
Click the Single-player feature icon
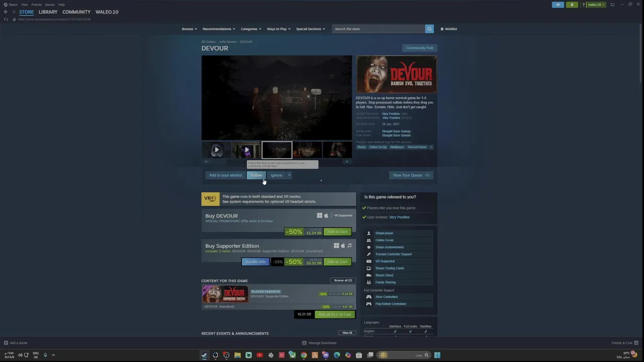pos(369,233)
